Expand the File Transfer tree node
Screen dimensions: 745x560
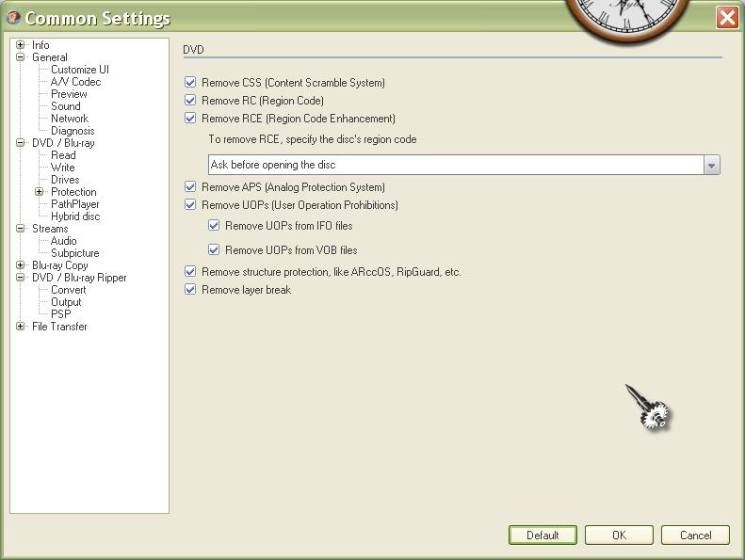[x=21, y=327]
